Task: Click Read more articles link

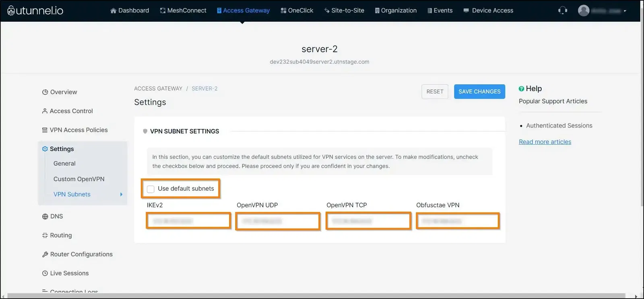Action: coord(545,142)
